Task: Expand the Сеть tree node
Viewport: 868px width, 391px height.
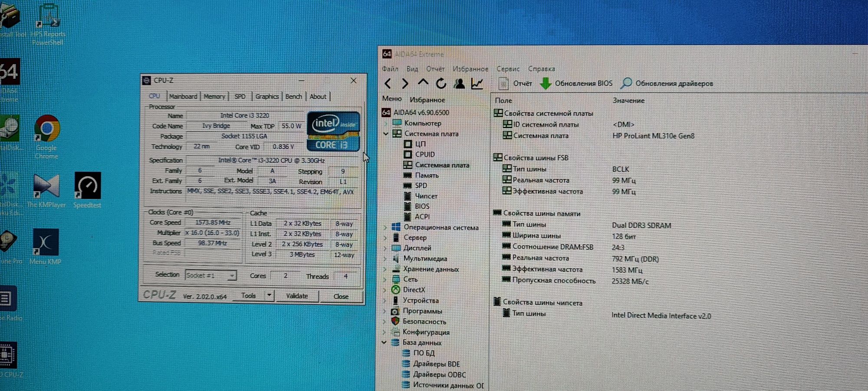Action: [385, 279]
